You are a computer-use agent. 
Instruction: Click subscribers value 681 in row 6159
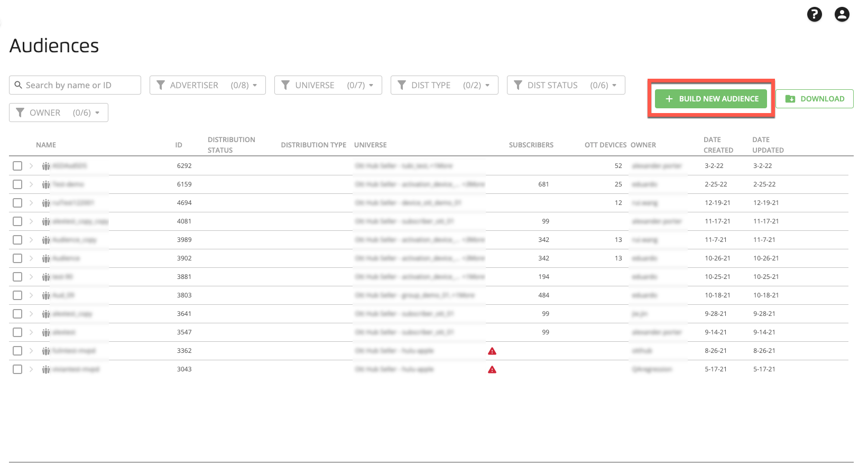pyautogui.click(x=544, y=184)
